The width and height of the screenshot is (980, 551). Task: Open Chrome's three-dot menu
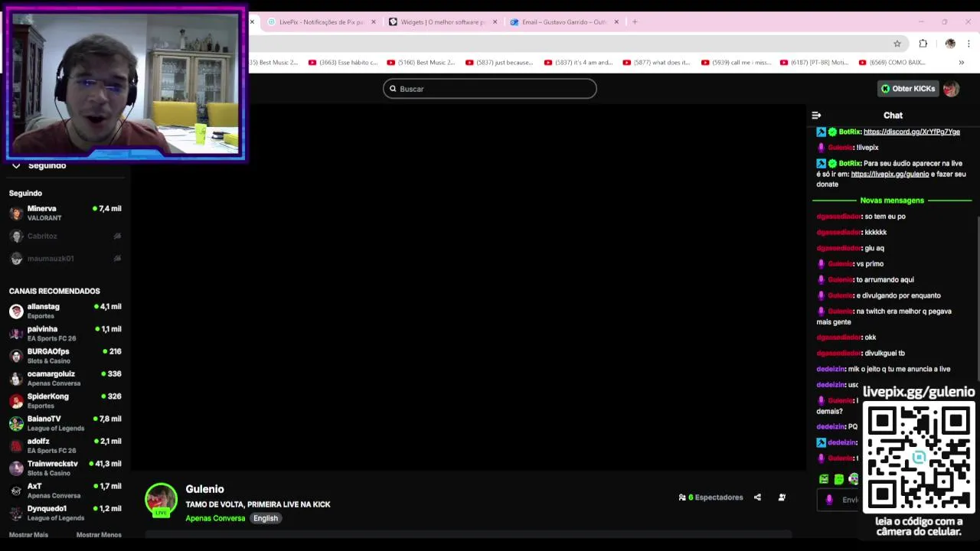click(969, 44)
